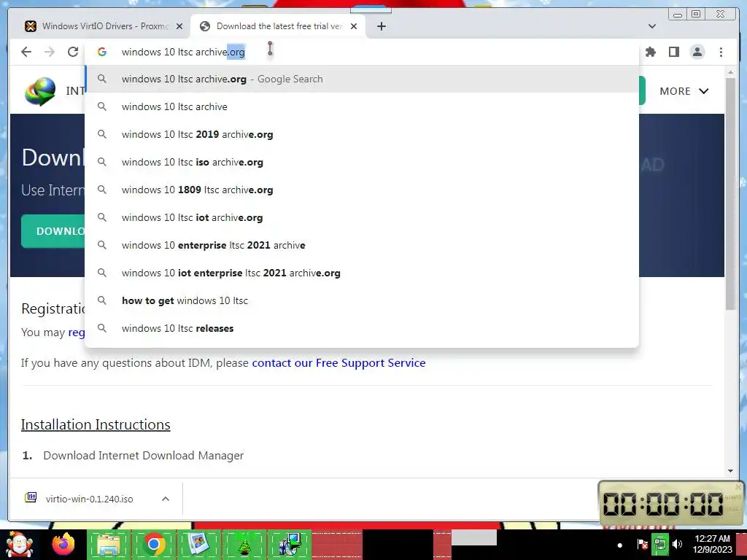The height and width of the screenshot is (560, 747).
Task: Click the network tray icon
Action: click(x=660, y=544)
